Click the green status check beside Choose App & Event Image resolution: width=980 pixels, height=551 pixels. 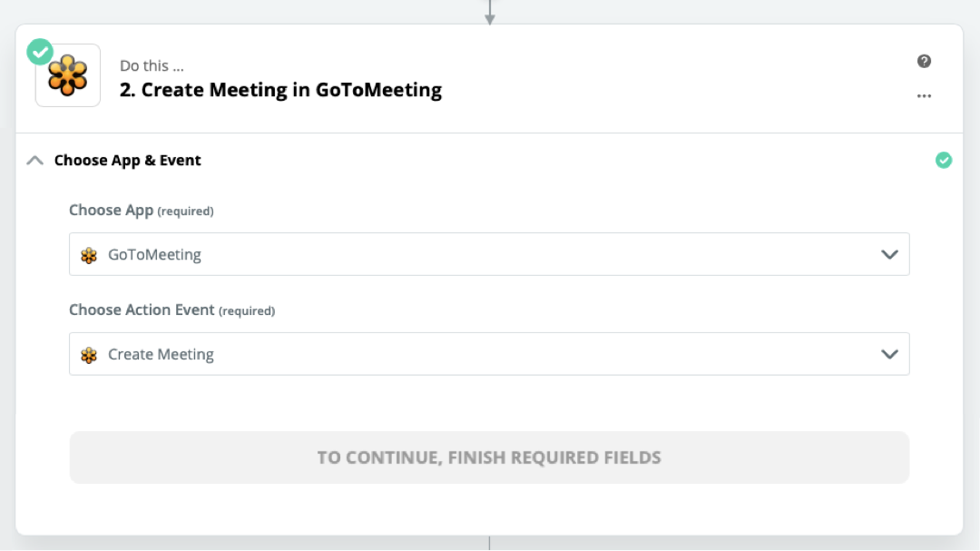[943, 160]
